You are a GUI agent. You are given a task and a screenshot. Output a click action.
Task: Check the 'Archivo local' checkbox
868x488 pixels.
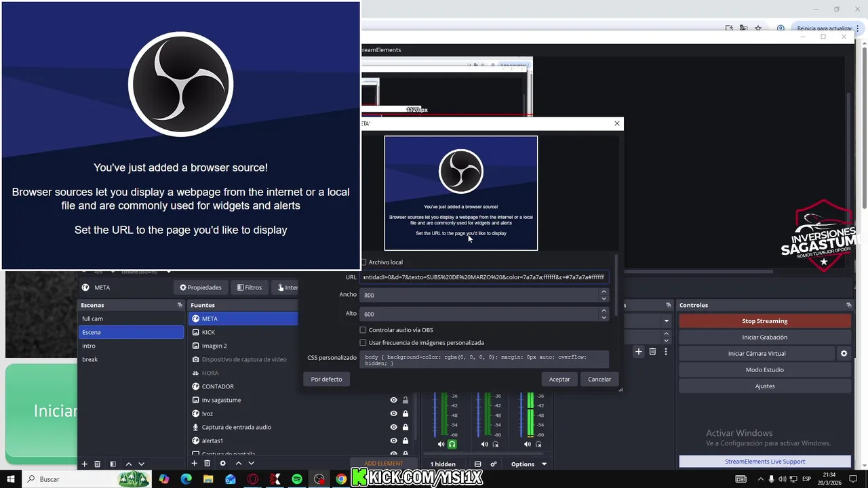tap(363, 262)
